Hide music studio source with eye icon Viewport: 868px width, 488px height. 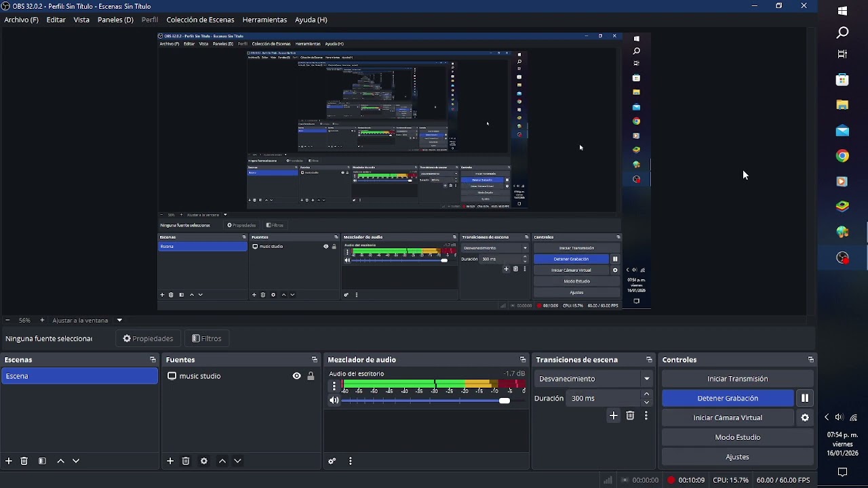296,376
